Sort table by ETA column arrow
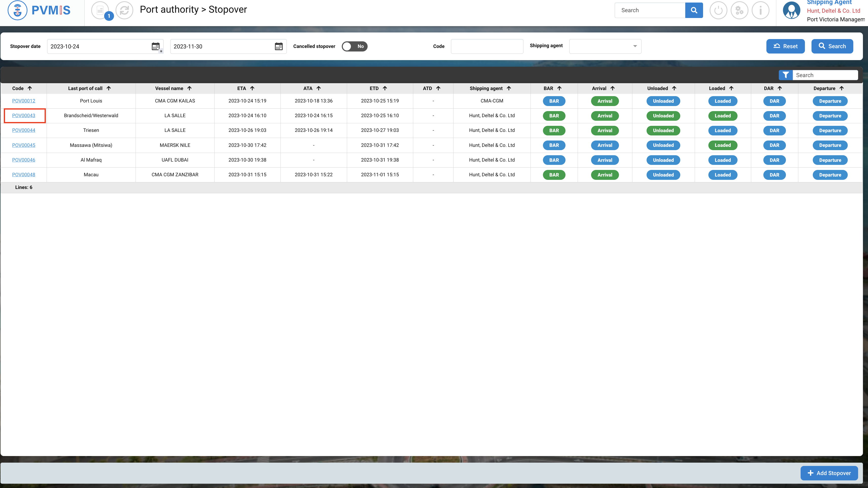868x488 pixels. point(252,88)
